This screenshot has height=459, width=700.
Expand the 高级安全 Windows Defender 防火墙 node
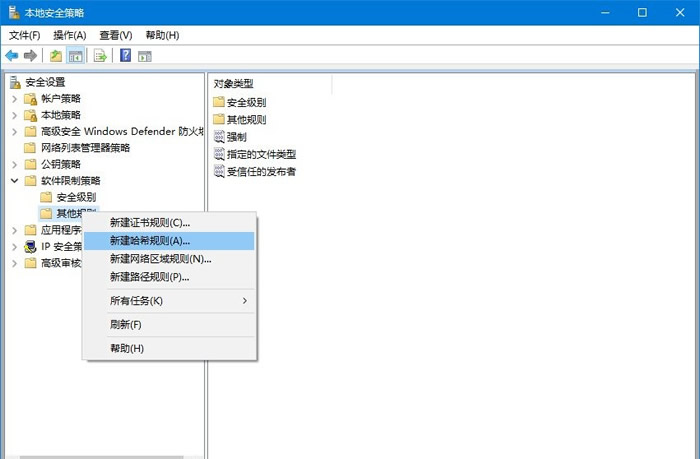pos(14,132)
